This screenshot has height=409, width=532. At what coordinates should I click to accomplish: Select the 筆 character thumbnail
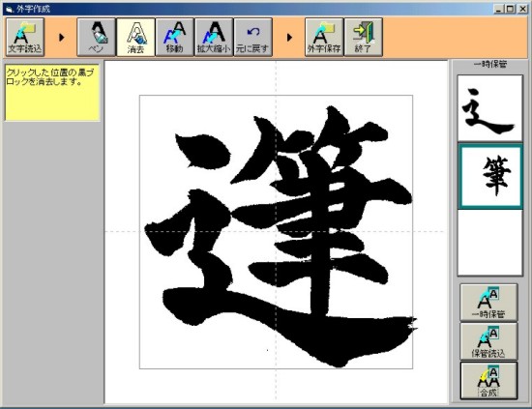(x=490, y=176)
